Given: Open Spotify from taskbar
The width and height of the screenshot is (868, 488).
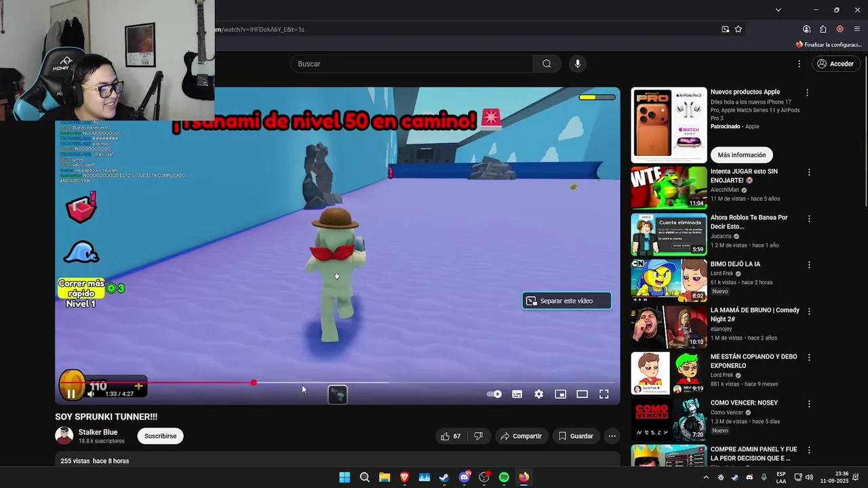Looking at the screenshot, I should pos(504,477).
